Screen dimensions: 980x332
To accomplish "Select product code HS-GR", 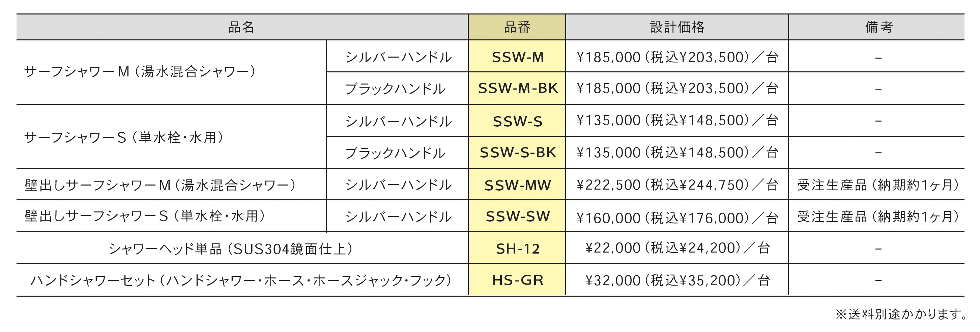I will (x=517, y=280).
